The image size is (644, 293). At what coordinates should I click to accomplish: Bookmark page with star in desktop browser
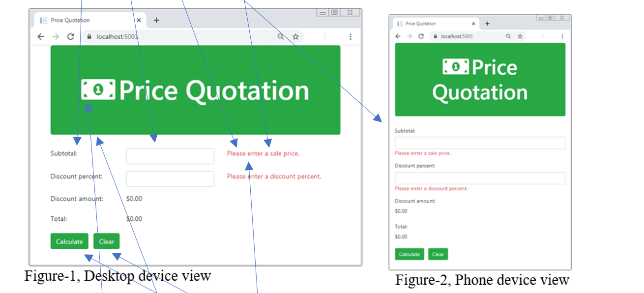[x=295, y=36]
